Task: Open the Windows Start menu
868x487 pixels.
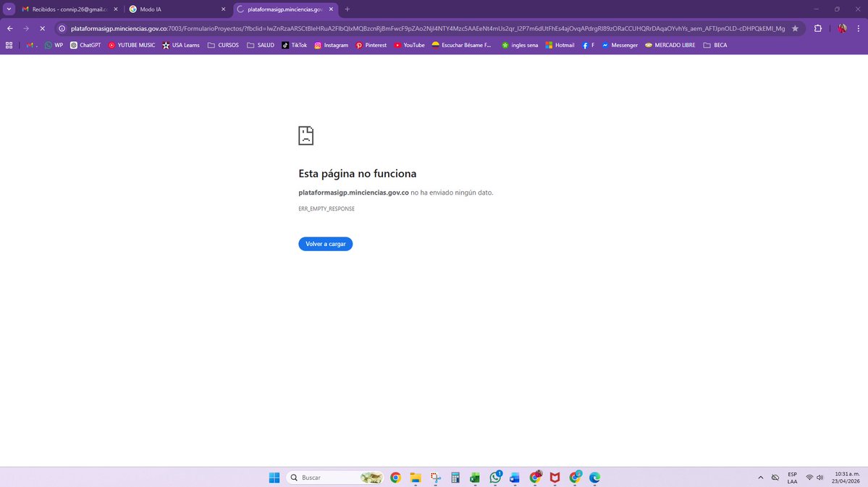Action: [274, 478]
